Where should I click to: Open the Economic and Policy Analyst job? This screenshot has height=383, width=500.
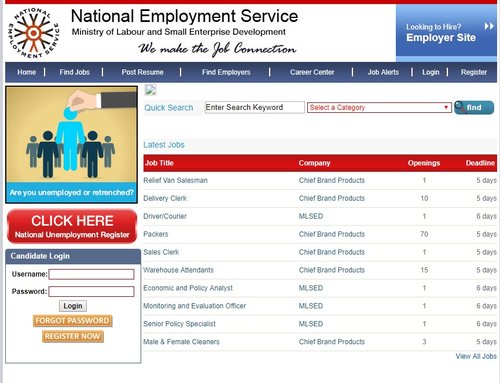click(x=188, y=288)
